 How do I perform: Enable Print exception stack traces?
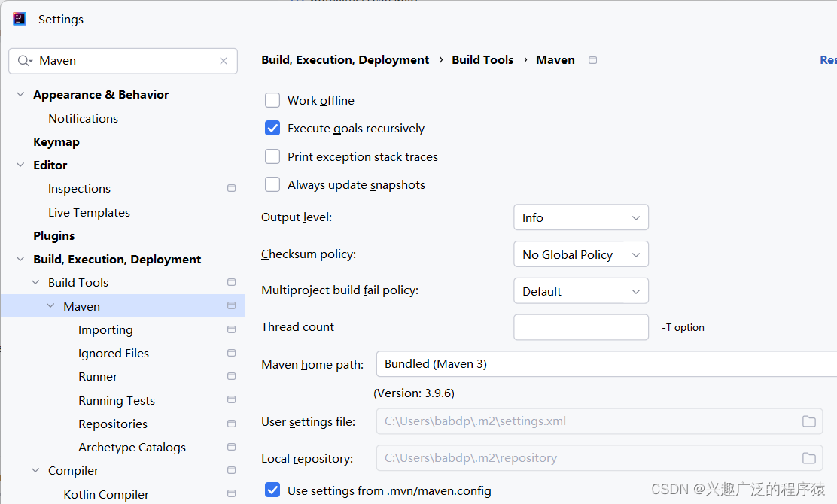tap(272, 156)
